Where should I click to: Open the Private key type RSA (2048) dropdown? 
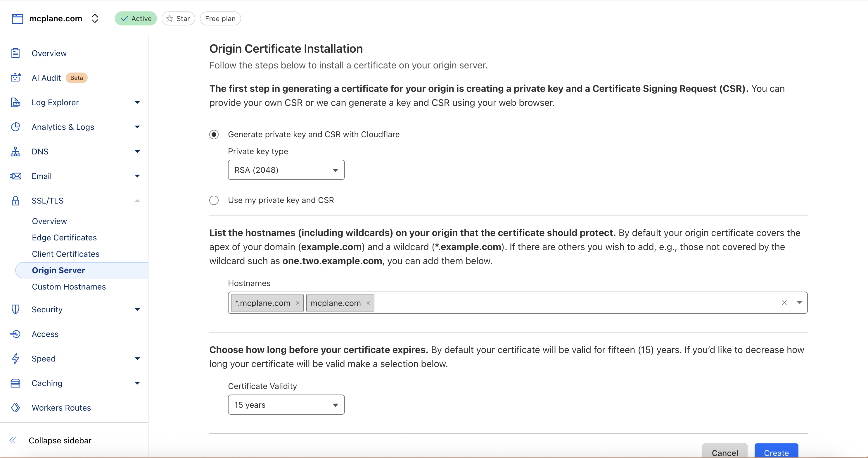point(286,170)
